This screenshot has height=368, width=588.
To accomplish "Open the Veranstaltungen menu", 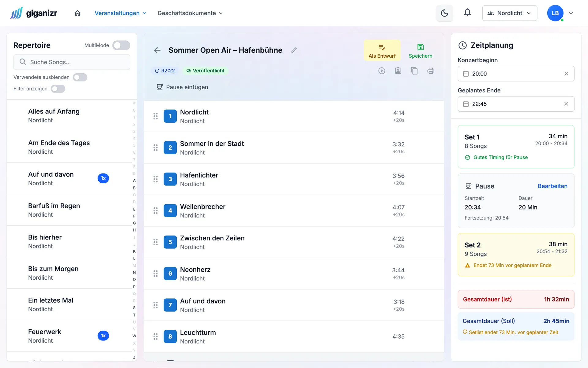I will coord(120,13).
